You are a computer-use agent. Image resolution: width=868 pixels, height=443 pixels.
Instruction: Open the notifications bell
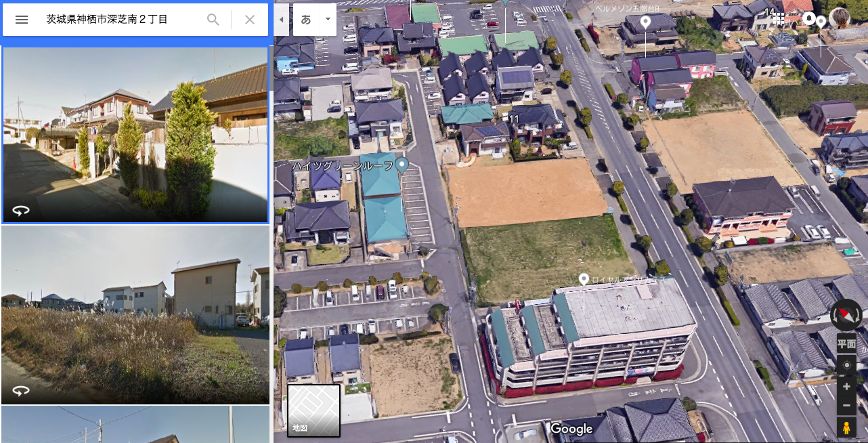[x=809, y=18]
